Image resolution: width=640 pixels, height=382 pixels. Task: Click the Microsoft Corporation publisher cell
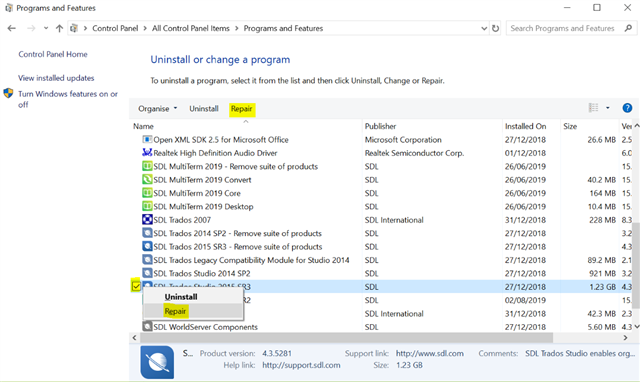tap(403, 140)
